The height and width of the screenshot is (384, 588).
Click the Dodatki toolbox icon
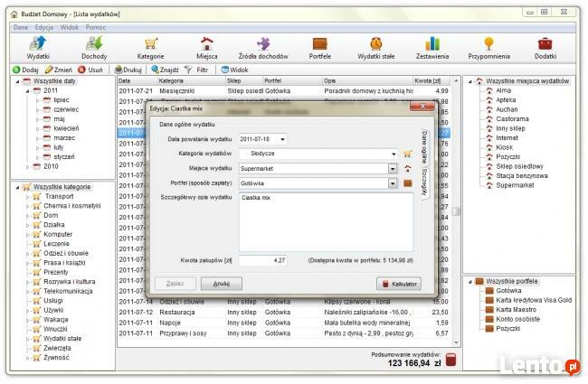(545, 47)
